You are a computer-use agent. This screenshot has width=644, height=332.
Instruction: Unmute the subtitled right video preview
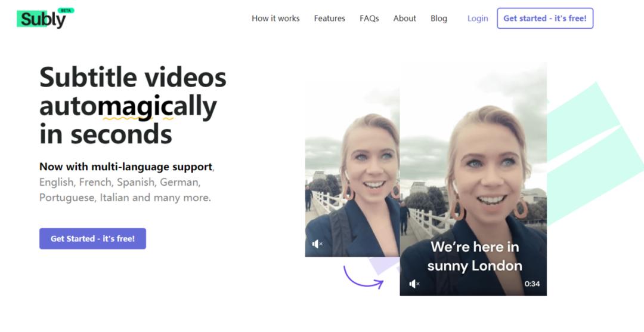(414, 284)
